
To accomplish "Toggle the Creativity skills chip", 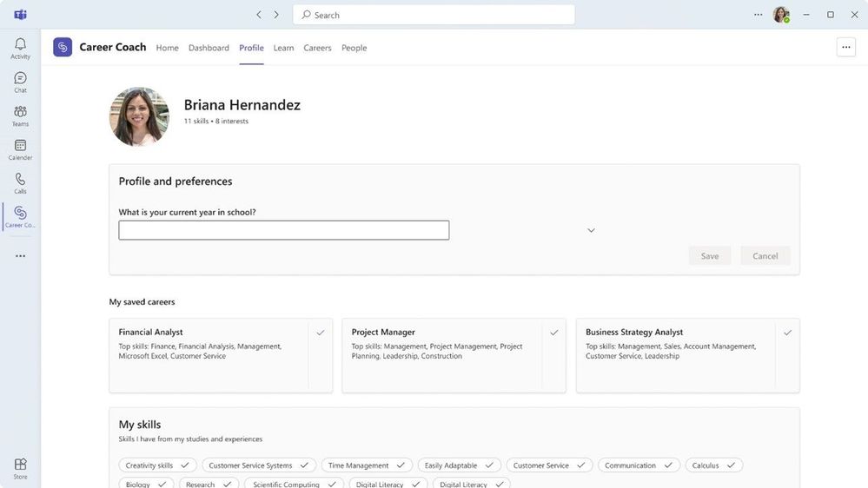I will (x=157, y=465).
